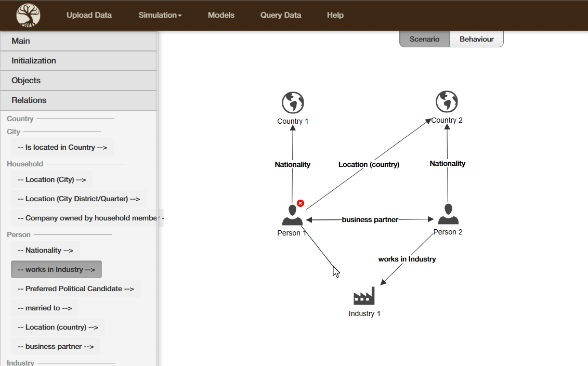Open the Simulation dropdown menu
588x366 pixels.
tap(160, 15)
